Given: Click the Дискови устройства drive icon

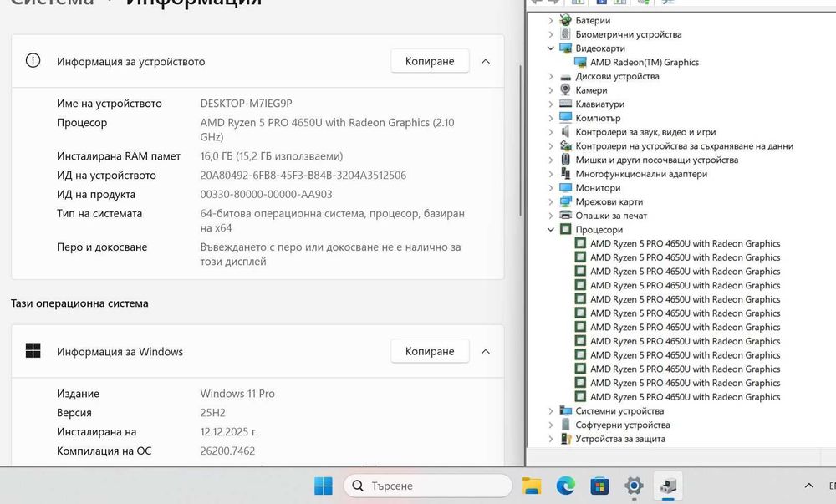Looking at the screenshot, I should click(x=565, y=76).
